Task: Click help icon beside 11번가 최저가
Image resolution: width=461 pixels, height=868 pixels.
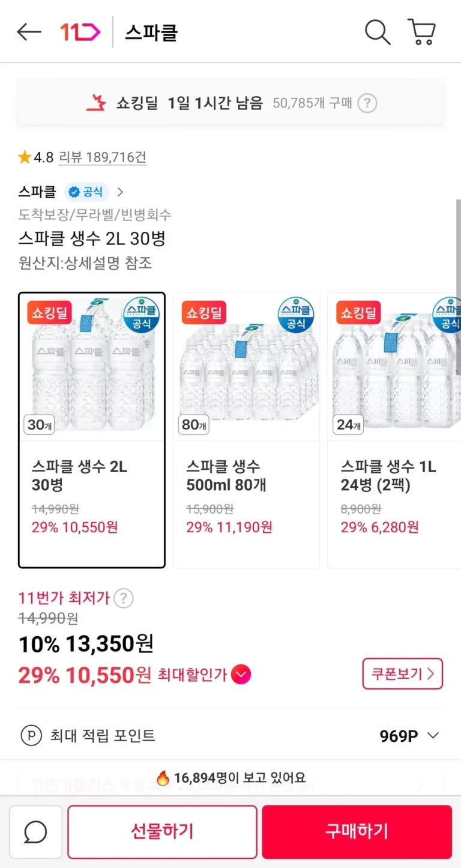Action: pyautogui.click(x=124, y=598)
